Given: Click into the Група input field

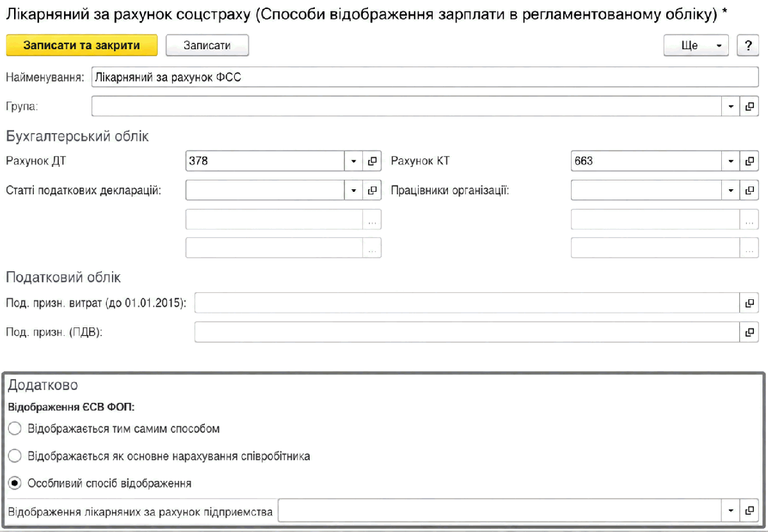Looking at the screenshot, I should pos(407,106).
